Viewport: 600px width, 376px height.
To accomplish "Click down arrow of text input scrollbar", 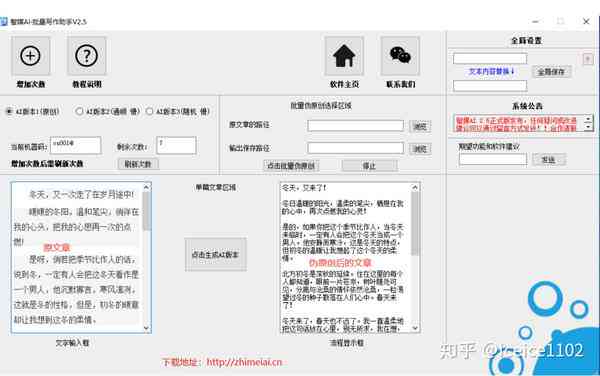I will click(x=146, y=328).
